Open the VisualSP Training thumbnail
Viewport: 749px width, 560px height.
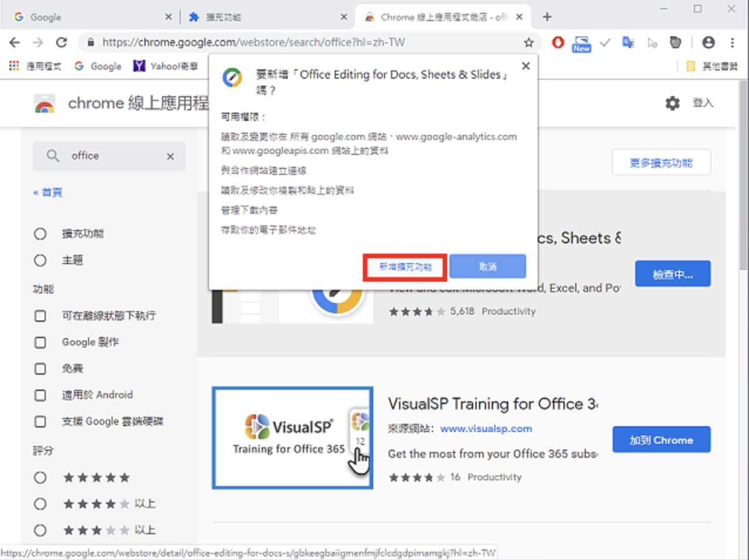point(292,438)
